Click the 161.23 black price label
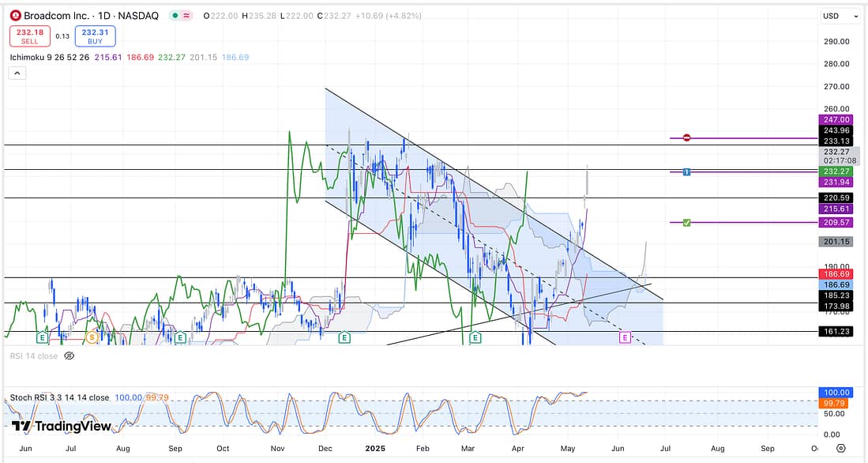The image size is (868, 463). [x=836, y=332]
